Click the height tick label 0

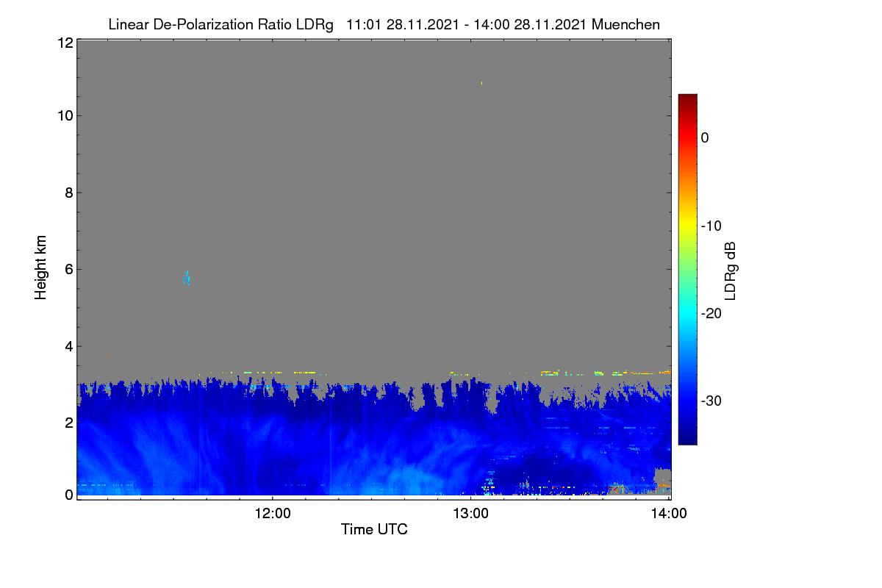coord(68,495)
